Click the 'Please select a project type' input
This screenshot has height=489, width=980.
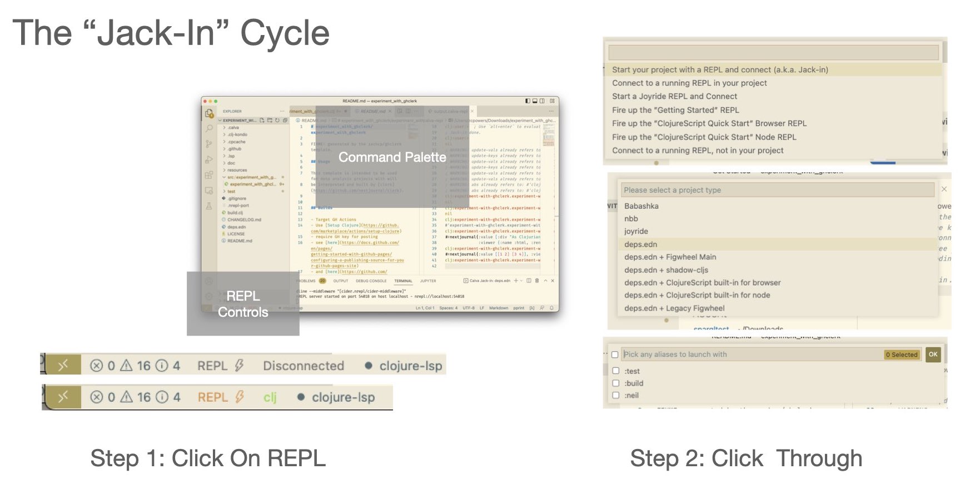click(778, 190)
